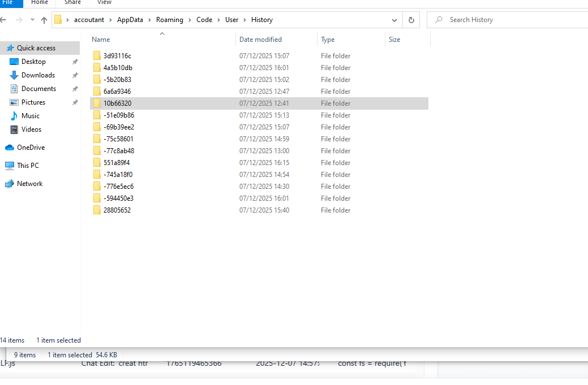Open the File menu

8,3
